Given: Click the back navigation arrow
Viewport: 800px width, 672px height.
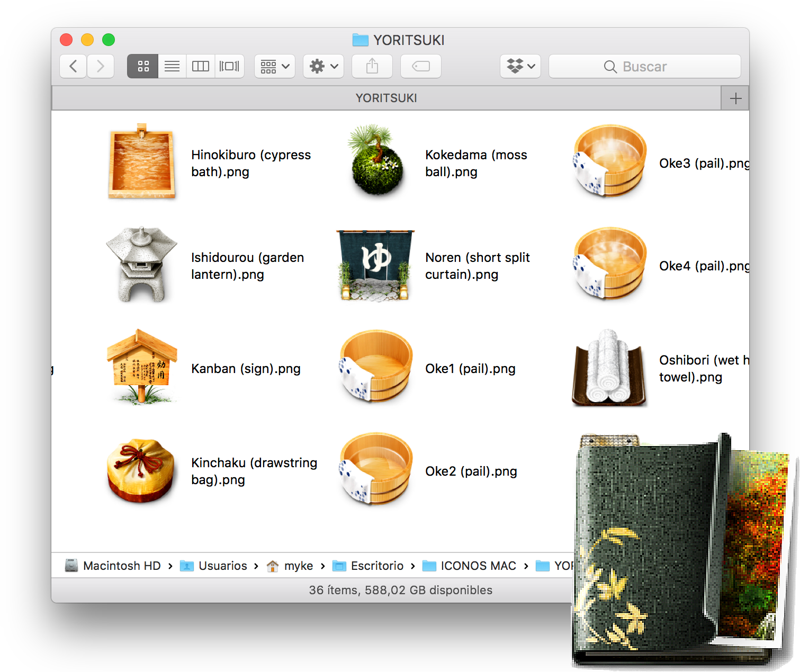Looking at the screenshot, I should tap(73, 66).
